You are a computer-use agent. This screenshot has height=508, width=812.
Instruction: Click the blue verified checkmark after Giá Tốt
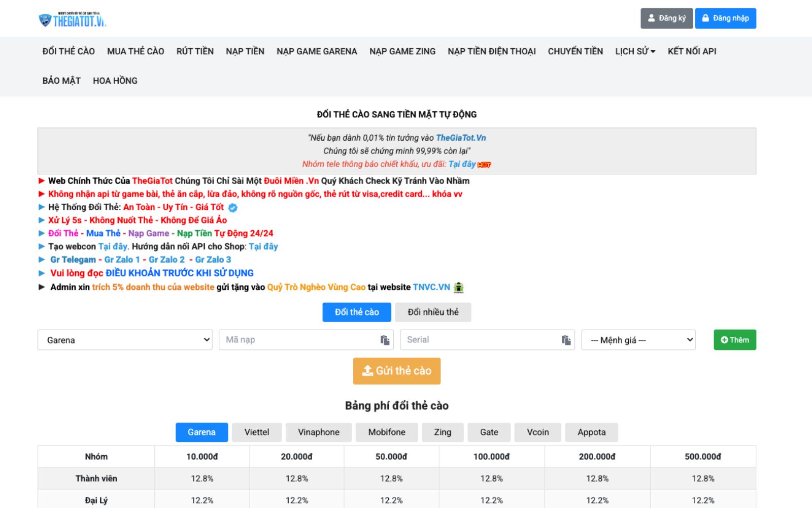coord(232,207)
